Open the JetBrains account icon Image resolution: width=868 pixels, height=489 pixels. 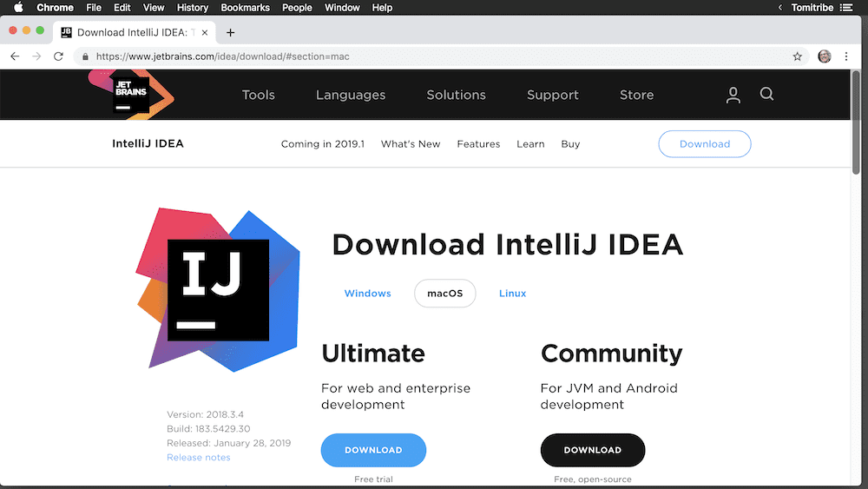click(x=733, y=95)
